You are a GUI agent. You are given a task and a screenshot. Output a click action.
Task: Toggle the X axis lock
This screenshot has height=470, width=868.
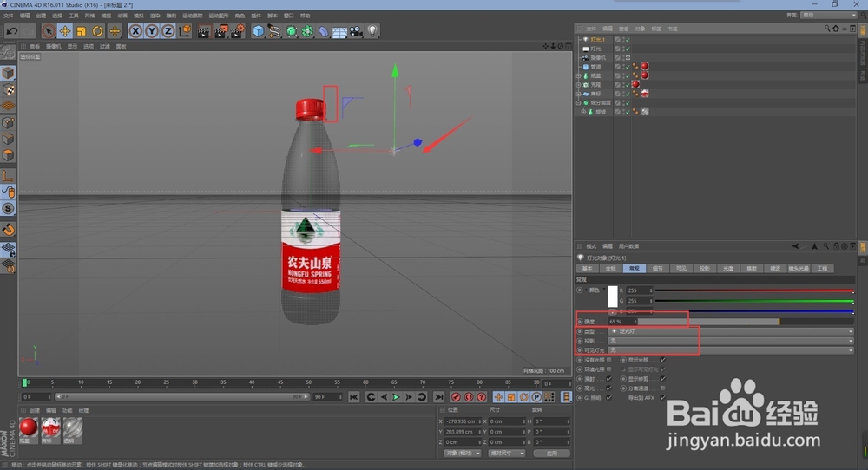pos(135,31)
